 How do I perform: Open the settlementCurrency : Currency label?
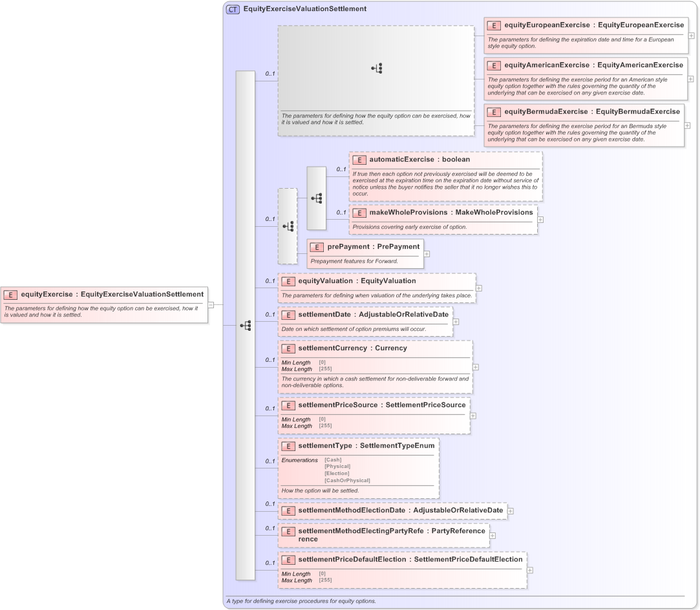coord(353,348)
